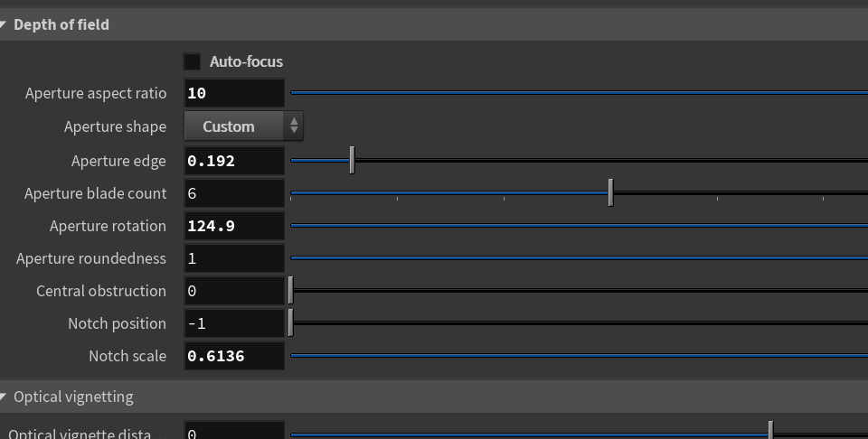Click the Aperture roundedness input field
This screenshot has width=868, height=439.
(234, 258)
